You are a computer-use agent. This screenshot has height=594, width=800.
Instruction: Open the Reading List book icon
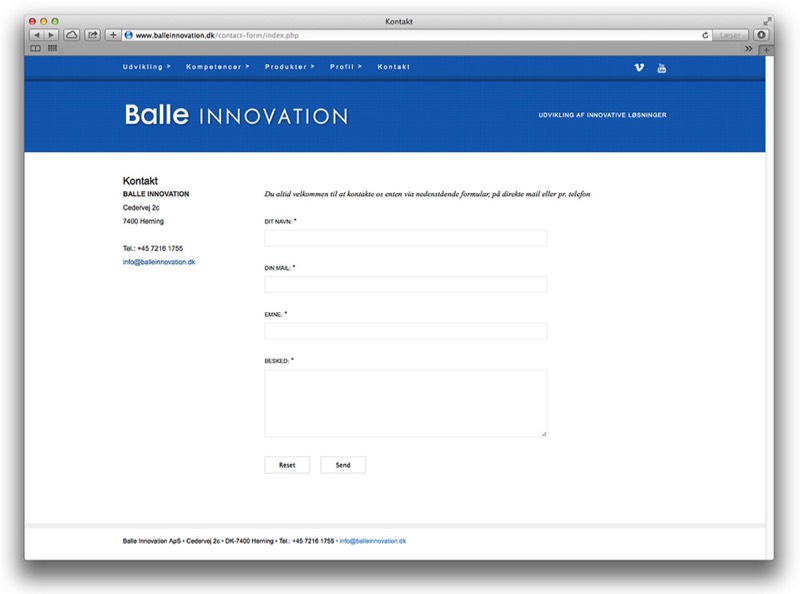click(35, 48)
